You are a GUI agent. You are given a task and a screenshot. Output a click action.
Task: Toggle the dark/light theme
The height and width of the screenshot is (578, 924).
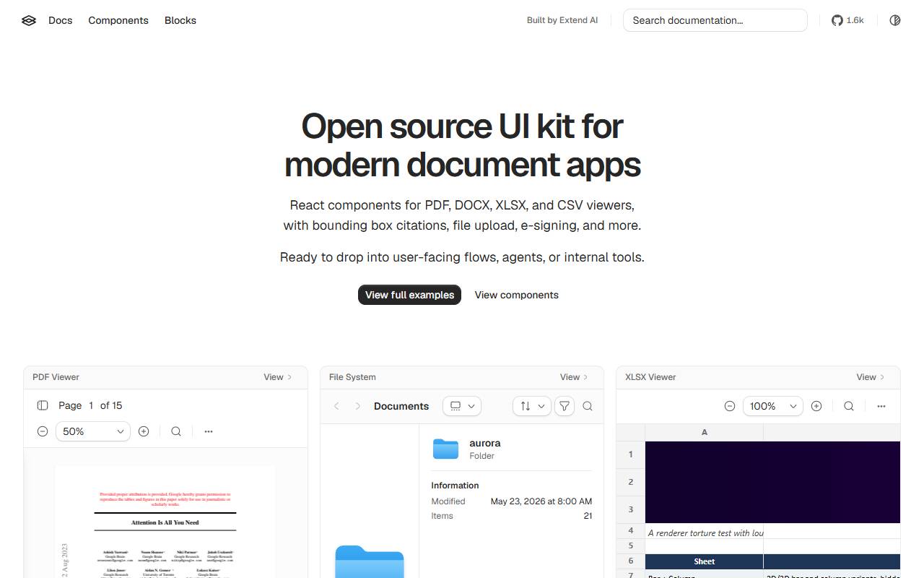[895, 20]
